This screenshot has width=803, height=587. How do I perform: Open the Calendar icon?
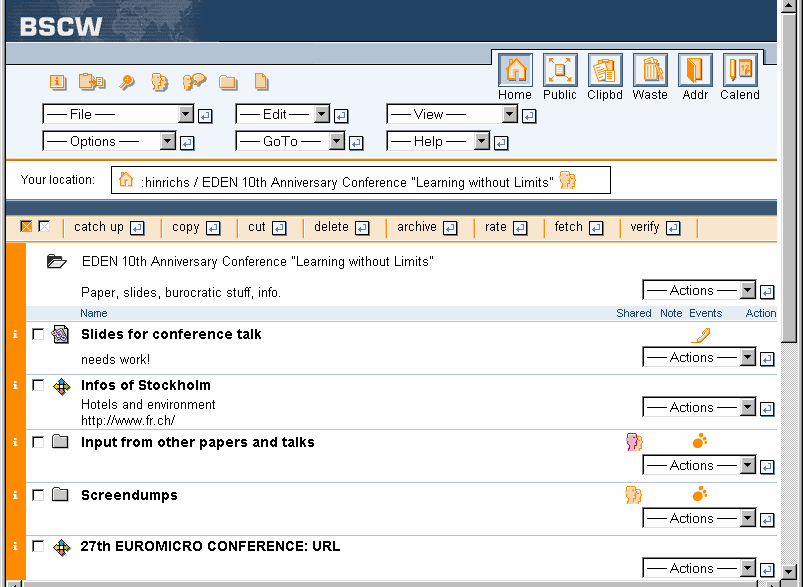coord(740,71)
